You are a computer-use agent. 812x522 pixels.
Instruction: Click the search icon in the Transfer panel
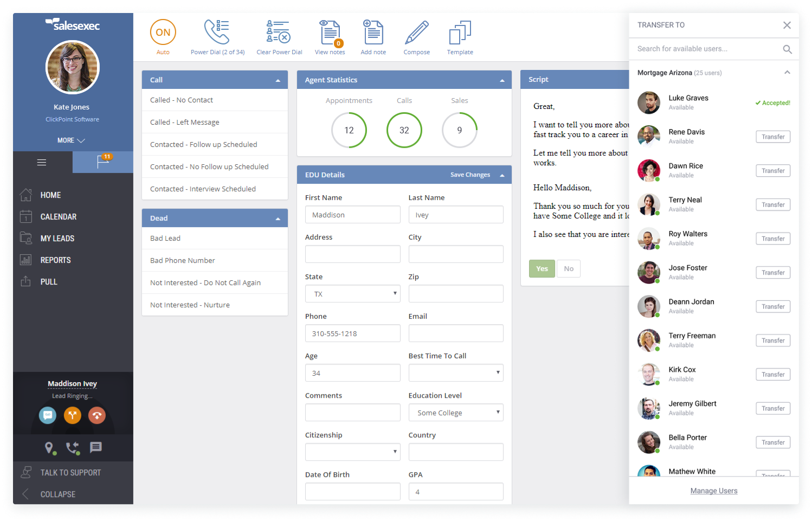coord(787,49)
